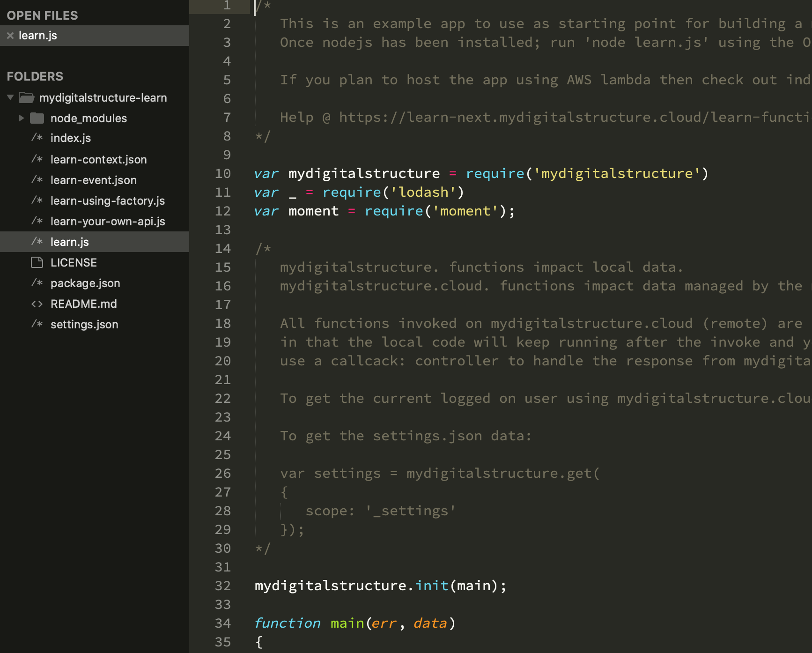Click the moment variable name on line 12
The width and height of the screenshot is (812, 653).
click(x=313, y=211)
